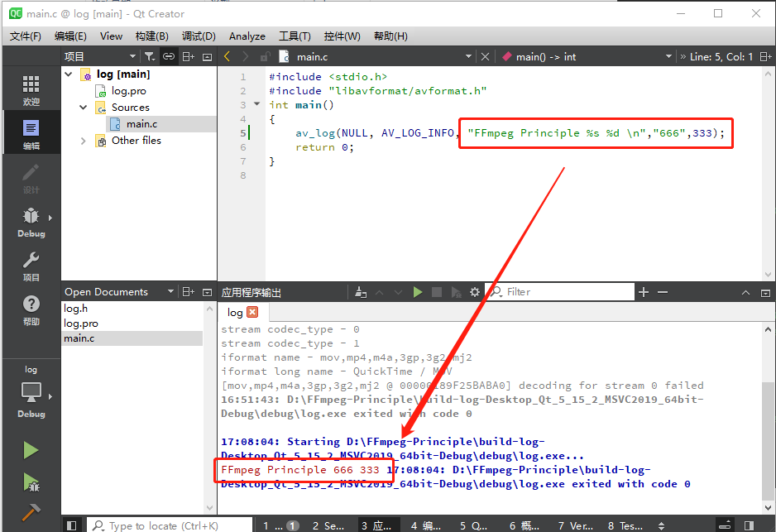This screenshot has height=532, width=776.
Task: Open the Welcome (欢迎) mode
Action: click(x=31, y=90)
